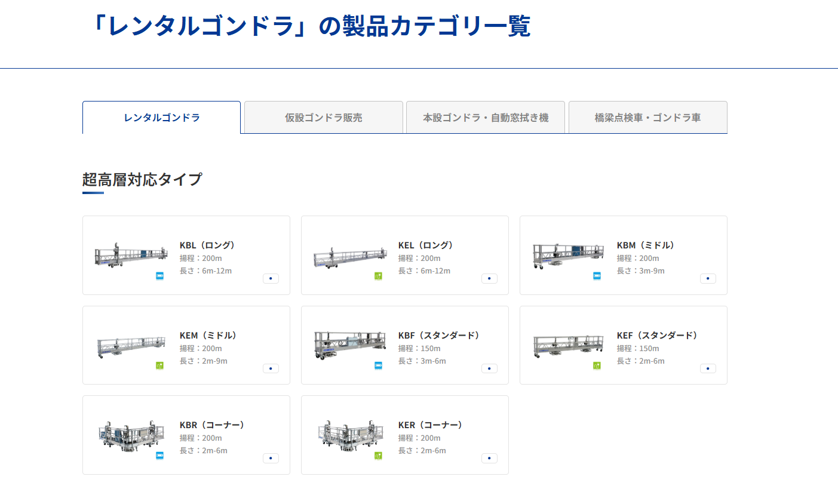Open the KBL（ロング）product link
This screenshot has width=838, height=504.
point(208,245)
